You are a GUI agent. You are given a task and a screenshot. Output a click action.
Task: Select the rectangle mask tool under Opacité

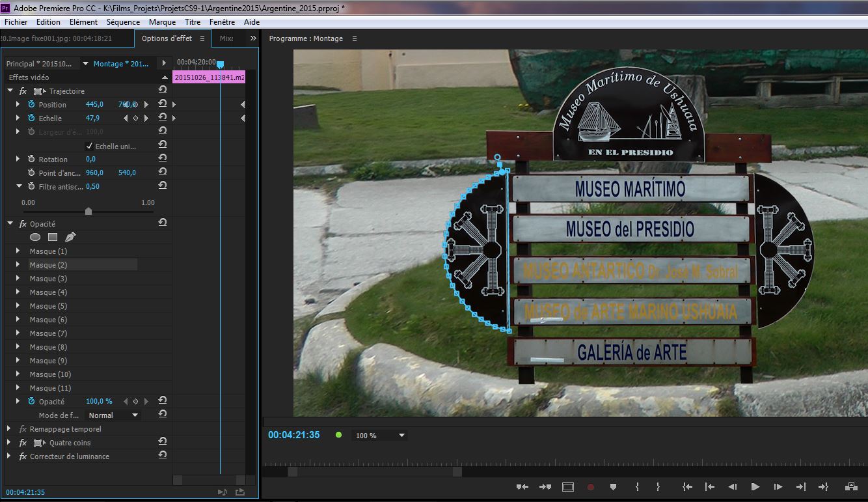pyautogui.click(x=53, y=237)
